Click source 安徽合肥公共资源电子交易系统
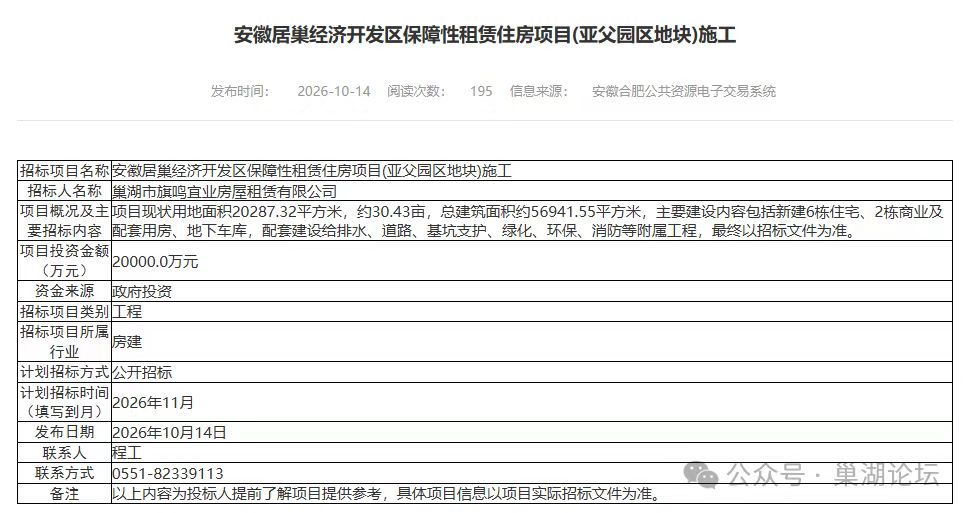 click(684, 92)
